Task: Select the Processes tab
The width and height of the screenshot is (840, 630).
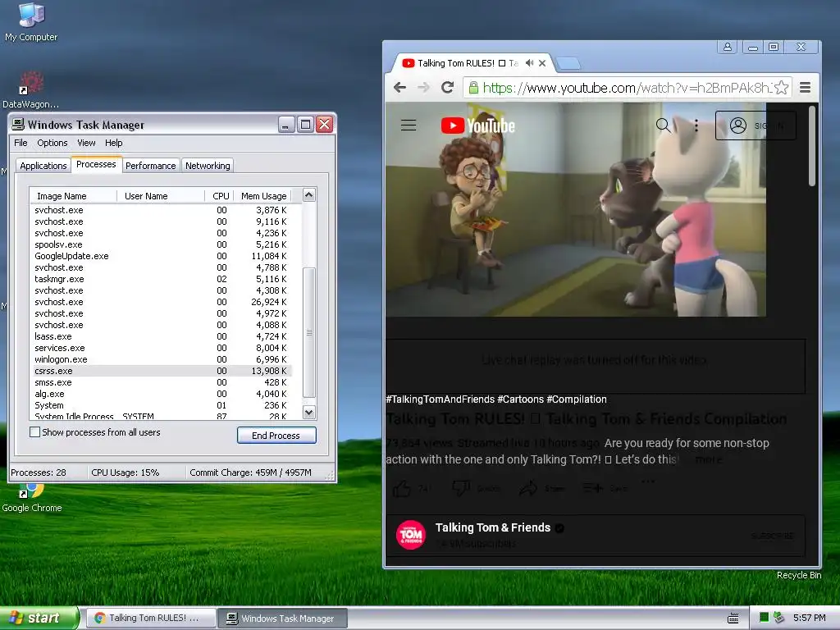Action: (x=96, y=164)
